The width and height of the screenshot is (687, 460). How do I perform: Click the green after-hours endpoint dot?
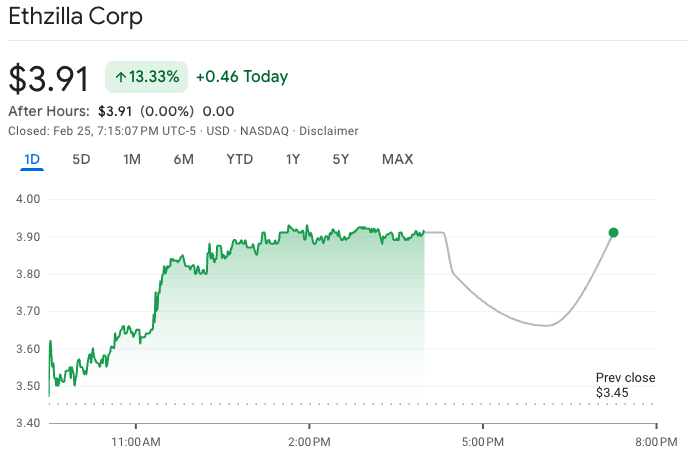coord(613,233)
